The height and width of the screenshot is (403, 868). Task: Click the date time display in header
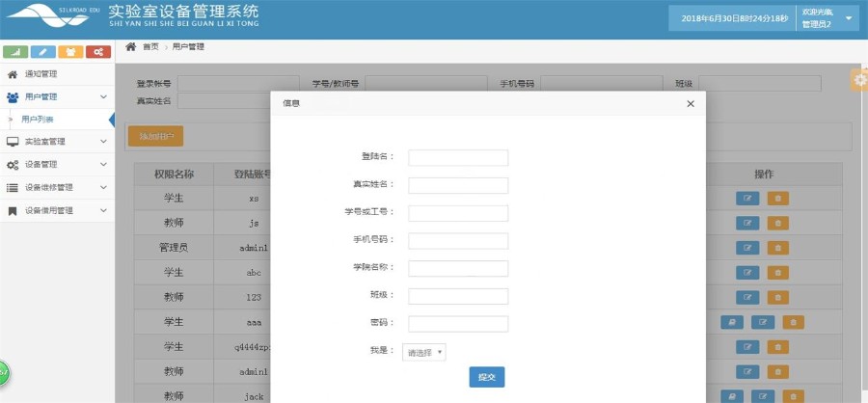734,19
